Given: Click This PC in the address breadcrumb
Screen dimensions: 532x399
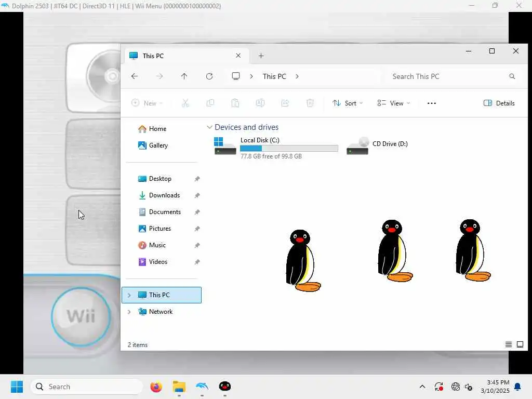Looking at the screenshot, I should tap(274, 76).
